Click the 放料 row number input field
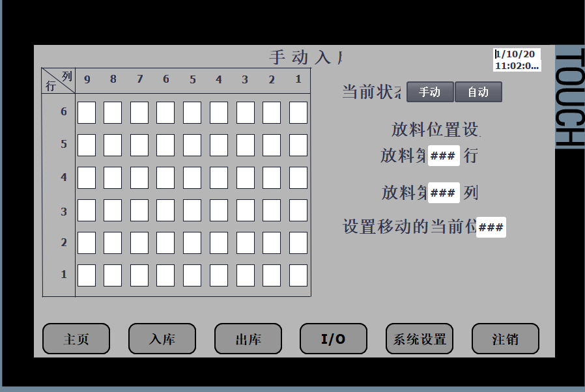585x392 pixels. click(x=443, y=156)
